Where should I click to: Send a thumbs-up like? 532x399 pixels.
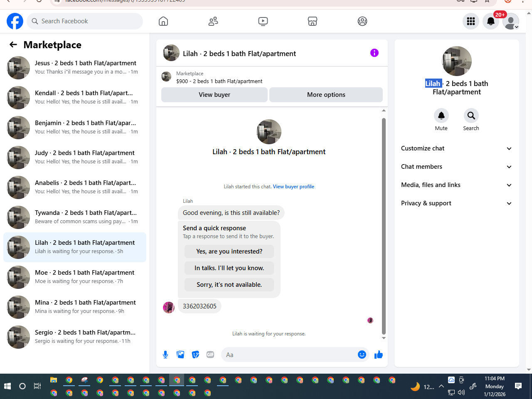[379, 355]
